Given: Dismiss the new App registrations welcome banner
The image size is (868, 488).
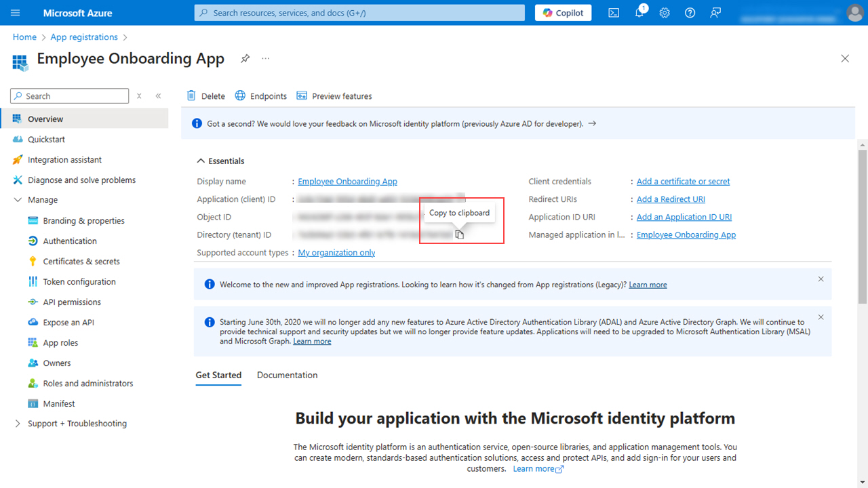Looking at the screenshot, I should pos(821,279).
